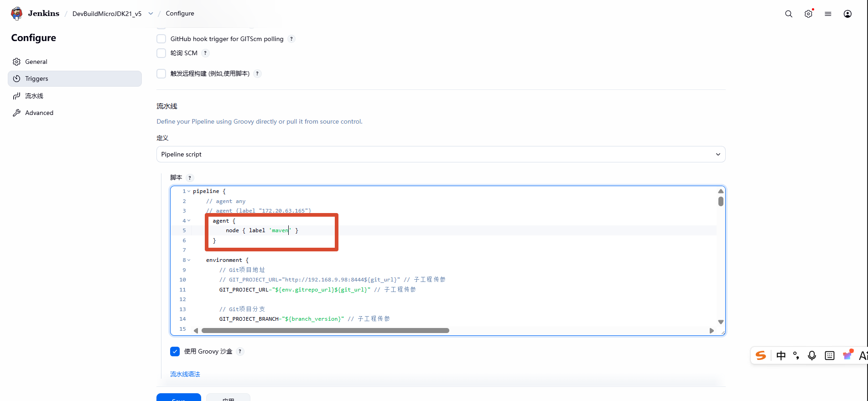Screen dimensions: 868x401
Task: Collapse the pipeline block fold arrow on line 1
Action: click(x=189, y=191)
